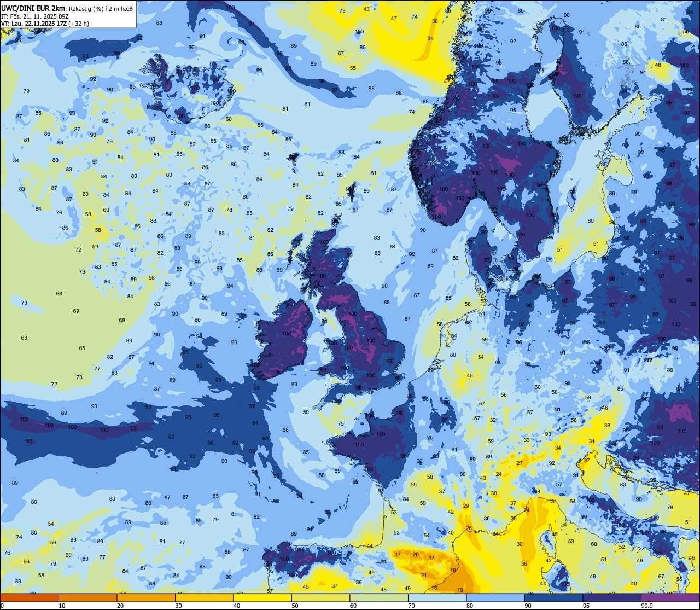Click the 95–99.9% navy legend swatch
Viewport: 700px width, 610px height.
pyautogui.click(x=612, y=598)
